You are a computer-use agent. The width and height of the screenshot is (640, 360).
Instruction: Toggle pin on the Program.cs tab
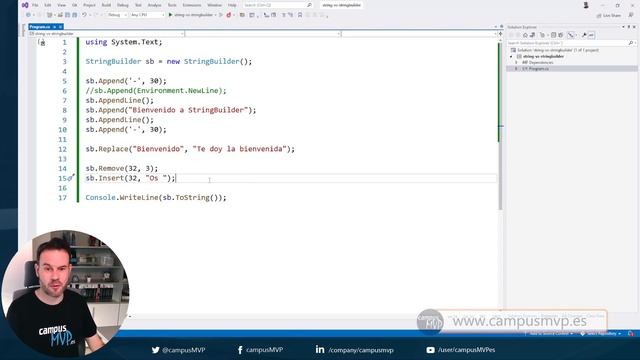(x=54, y=27)
